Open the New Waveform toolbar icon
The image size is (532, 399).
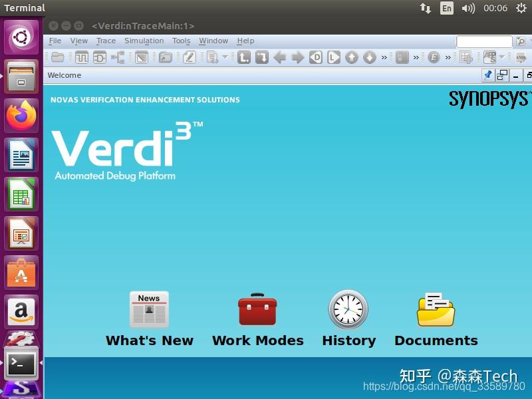pyautogui.click(x=81, y=57)
